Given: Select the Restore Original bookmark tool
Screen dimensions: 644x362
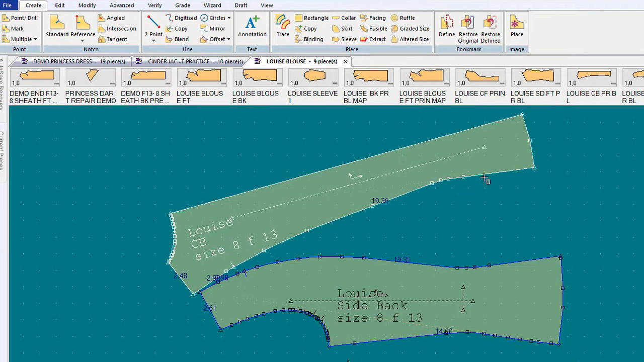Looking at the screenshot, I should [468, 29].
